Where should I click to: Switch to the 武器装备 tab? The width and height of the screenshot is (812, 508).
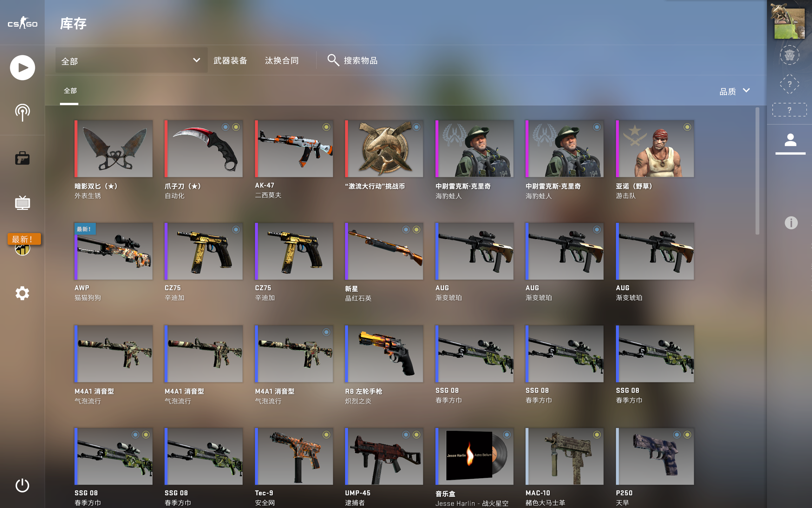[230, 60]
